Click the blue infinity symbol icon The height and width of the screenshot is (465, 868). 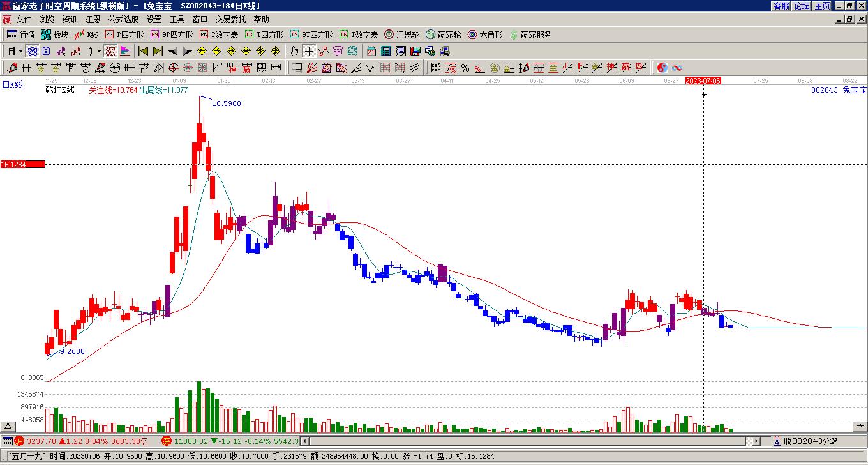[x=677, y=68]
